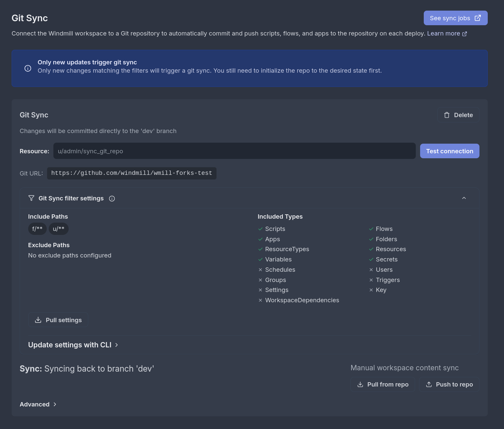The width and height of the screenshot is (504, 429).
Task: Click the external link icon after Learn more
Action: pyautogui.click(x=465, y=34)
